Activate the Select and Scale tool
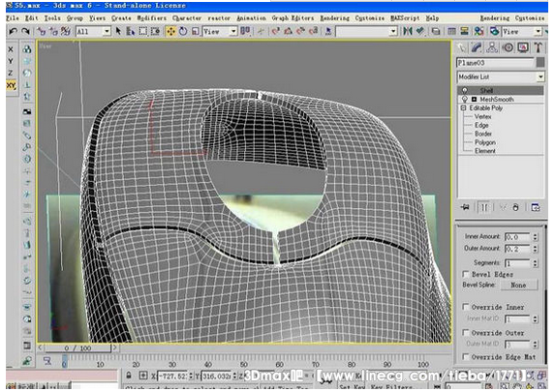This screenshot has height=392, width=555. coord(196,32)
